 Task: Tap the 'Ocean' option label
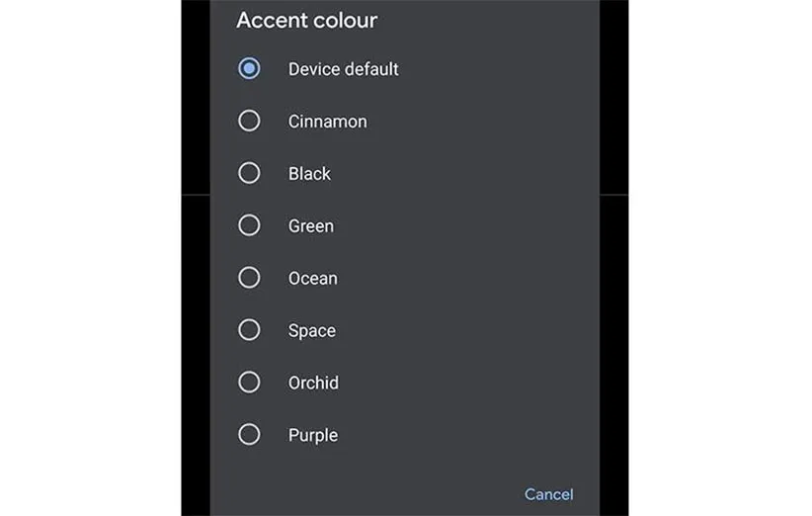point(312,279)
